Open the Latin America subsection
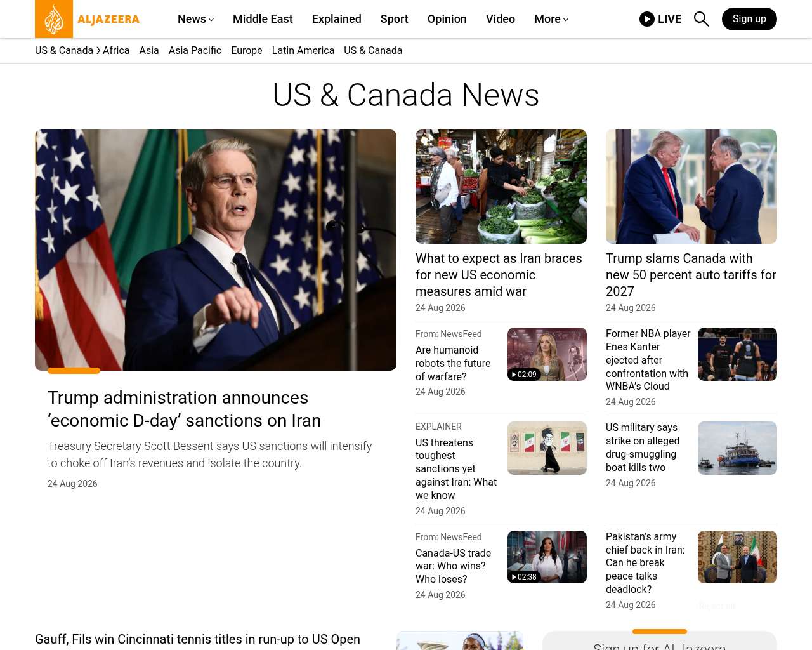This screenshot has height=650, width=812. tap(303, 51)
